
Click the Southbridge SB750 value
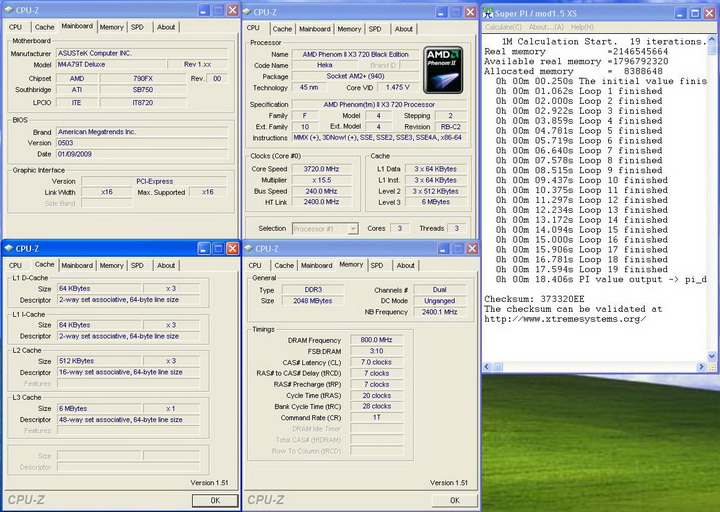[143, 90]
